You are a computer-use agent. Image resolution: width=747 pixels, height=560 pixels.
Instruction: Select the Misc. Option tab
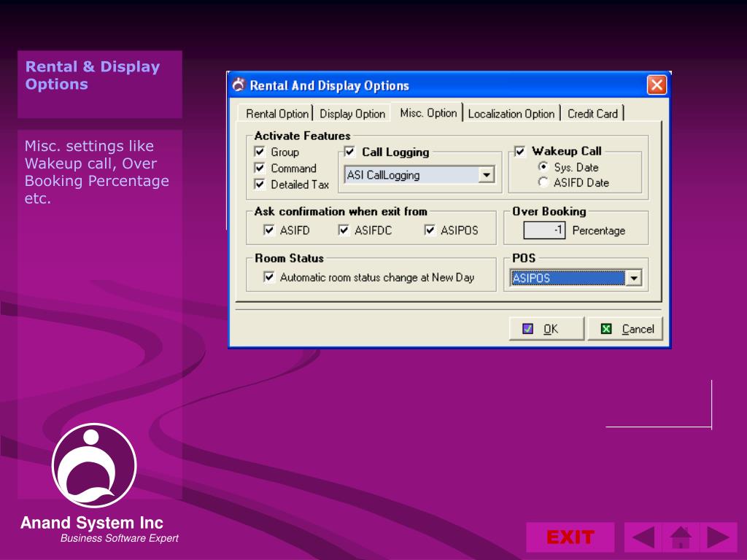(427, 113)
